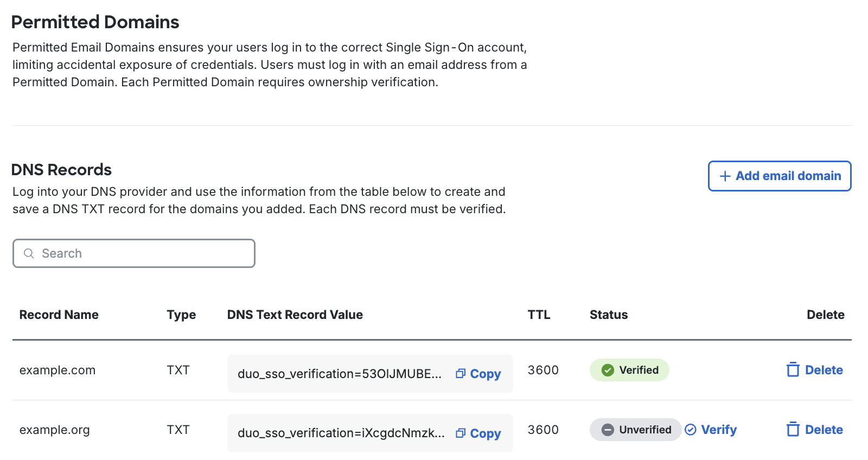This screenshot has height=460, width=868.
Task: Click the TTL column header
Action: point(539,315)
